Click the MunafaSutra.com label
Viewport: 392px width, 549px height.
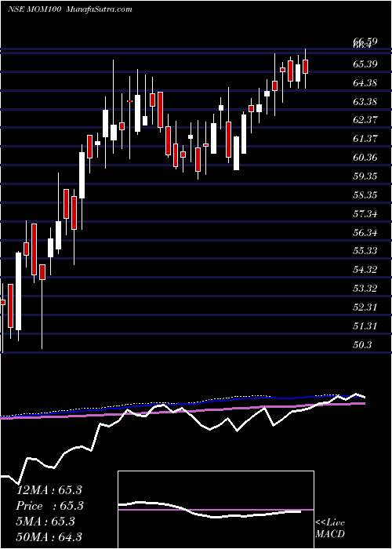(99, 9)
